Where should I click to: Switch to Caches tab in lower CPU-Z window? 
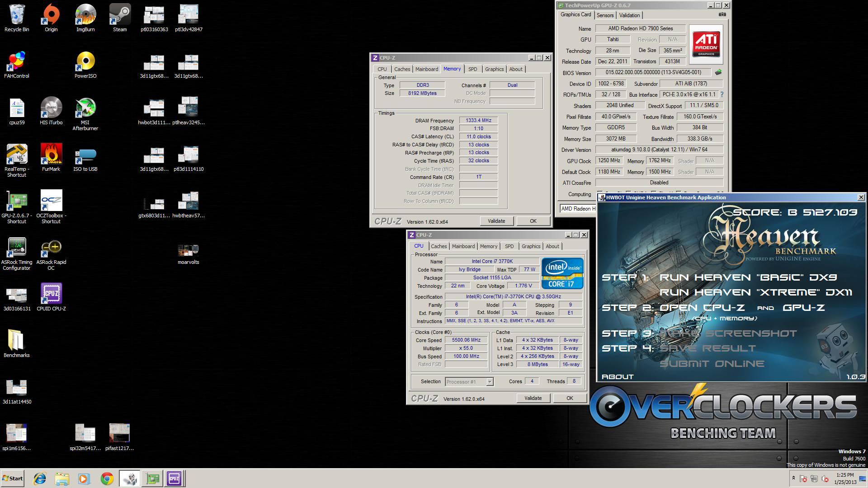(439, 246)
